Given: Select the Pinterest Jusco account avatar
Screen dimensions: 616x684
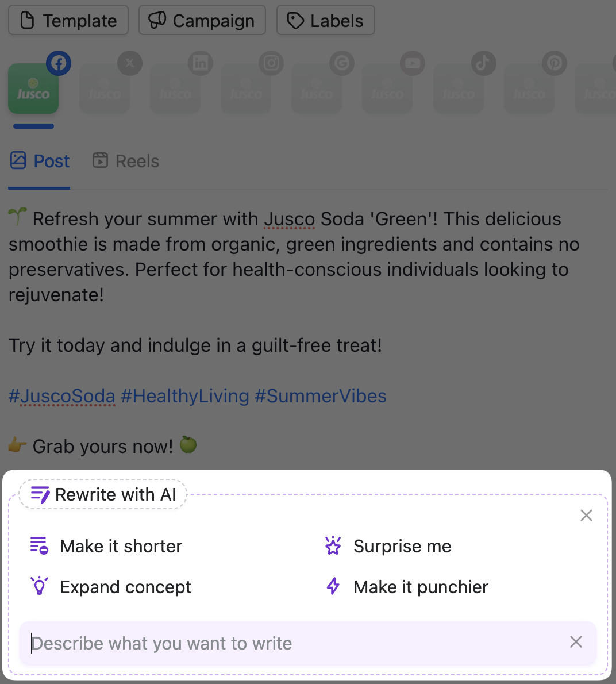Looking at the screenshot, I should click(529, 89).
